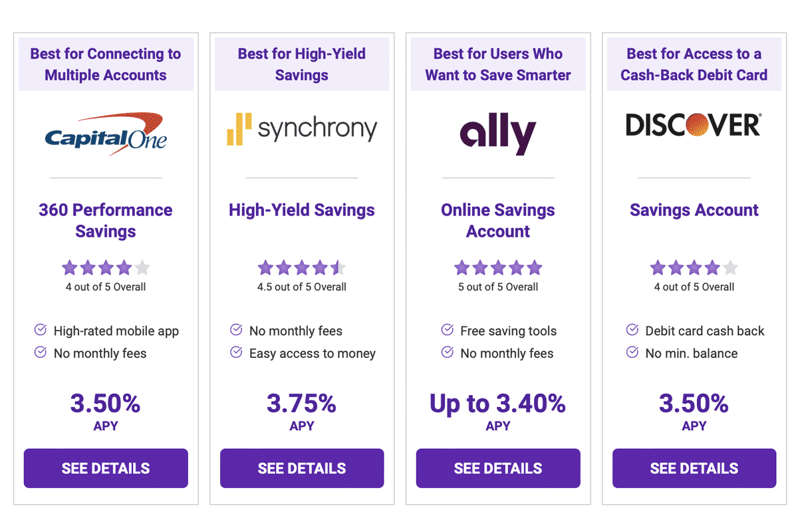Click the half star in Synchrony's rating
Viewport: 798px width, 532px height.
click(336, 267)
